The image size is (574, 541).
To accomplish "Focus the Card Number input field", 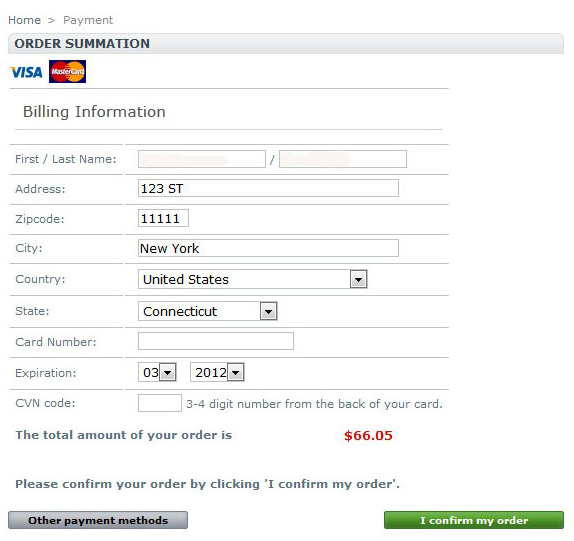I will [x=216, y=341].
